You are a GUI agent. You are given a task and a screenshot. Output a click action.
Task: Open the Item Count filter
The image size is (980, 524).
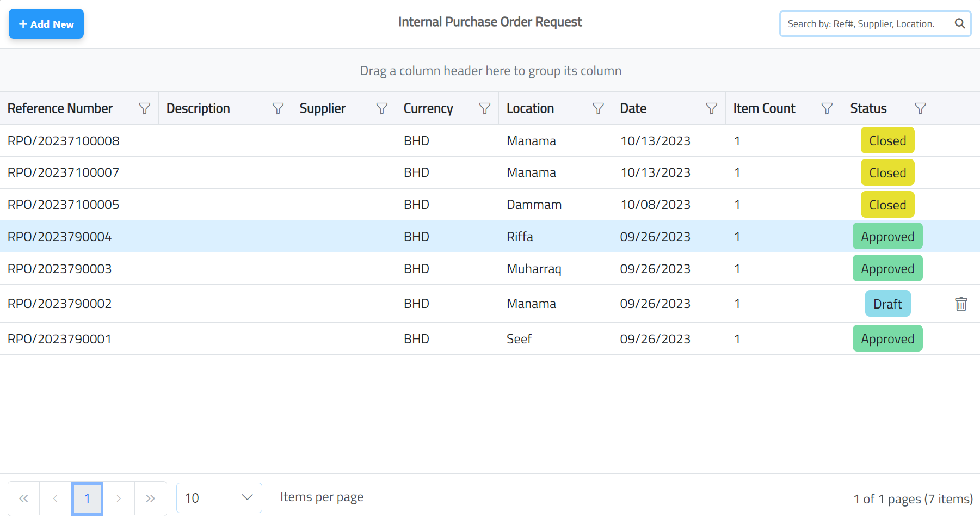(826, 108)
